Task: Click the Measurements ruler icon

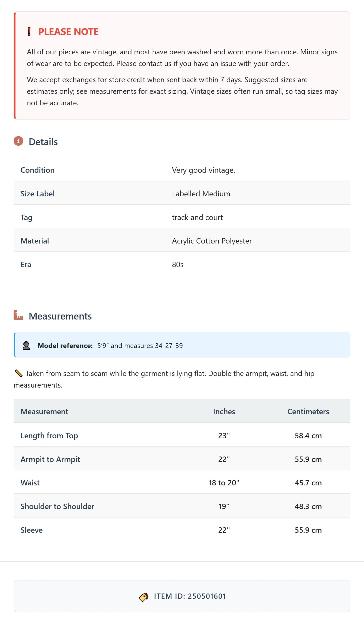Action: pos(18,315)
